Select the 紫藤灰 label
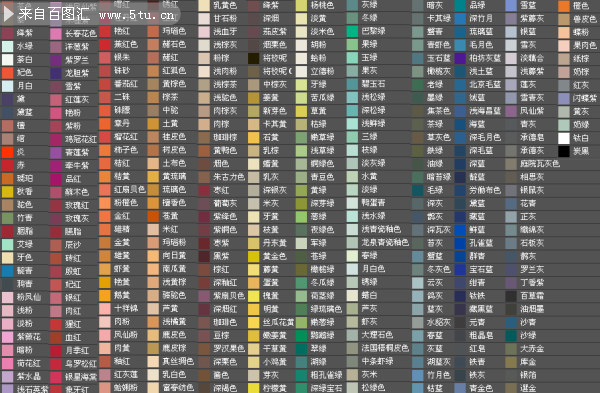The width and height of the screenshot is (600, 393). coord(532,19)
